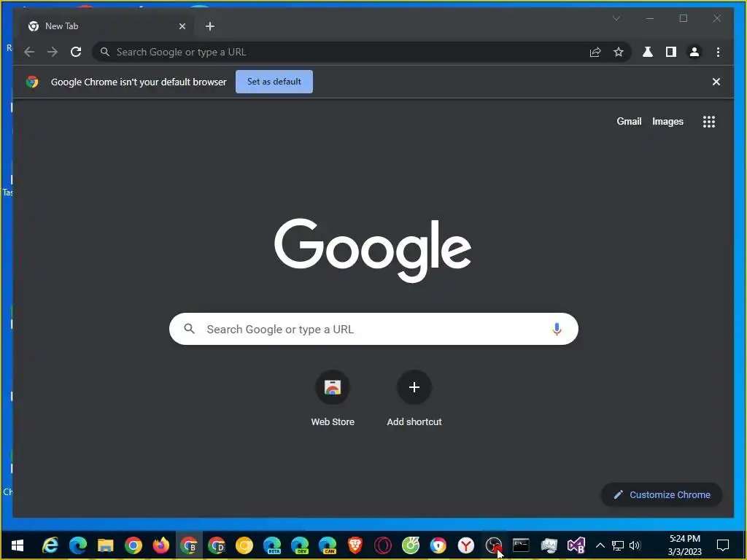This screenshot has height=560, width=747.
Task: Open the tab search dropdown arrow
Action: [x=616, y=18]
